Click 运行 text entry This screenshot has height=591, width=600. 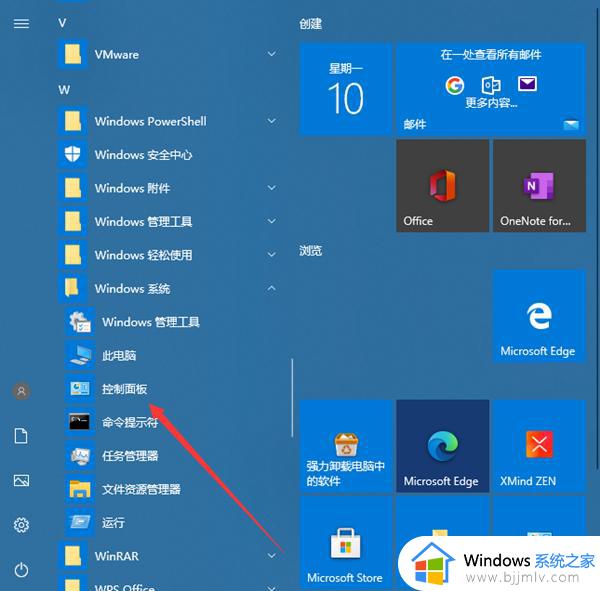tap(113, 522)
